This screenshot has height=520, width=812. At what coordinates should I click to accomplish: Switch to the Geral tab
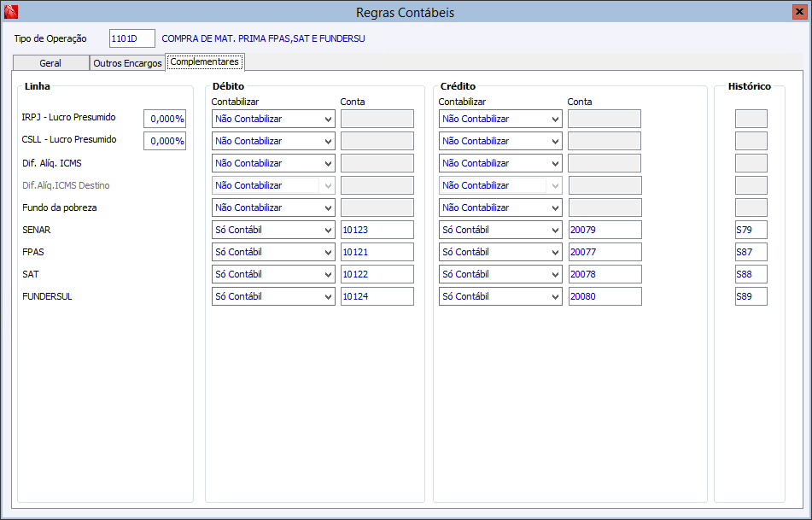[x=50, y=63]
